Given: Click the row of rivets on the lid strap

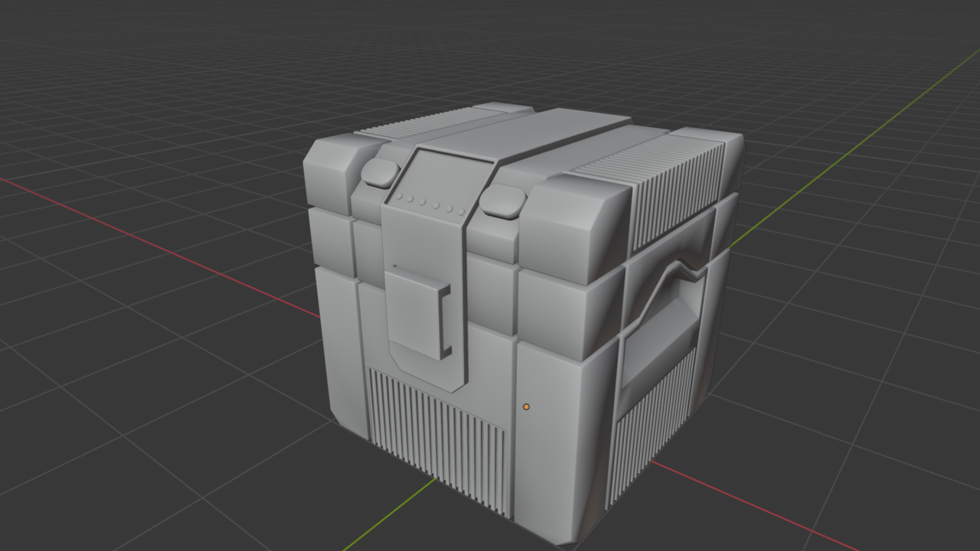Looking at the screenshot, I should pos(431,204).
